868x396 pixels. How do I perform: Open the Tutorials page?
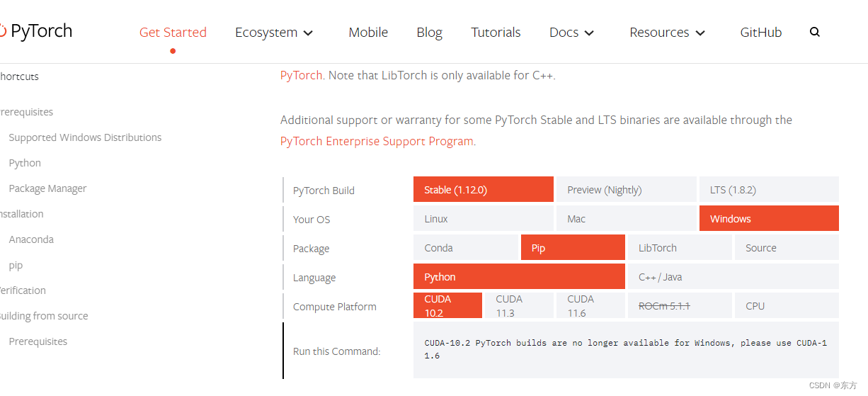[496, 32]
